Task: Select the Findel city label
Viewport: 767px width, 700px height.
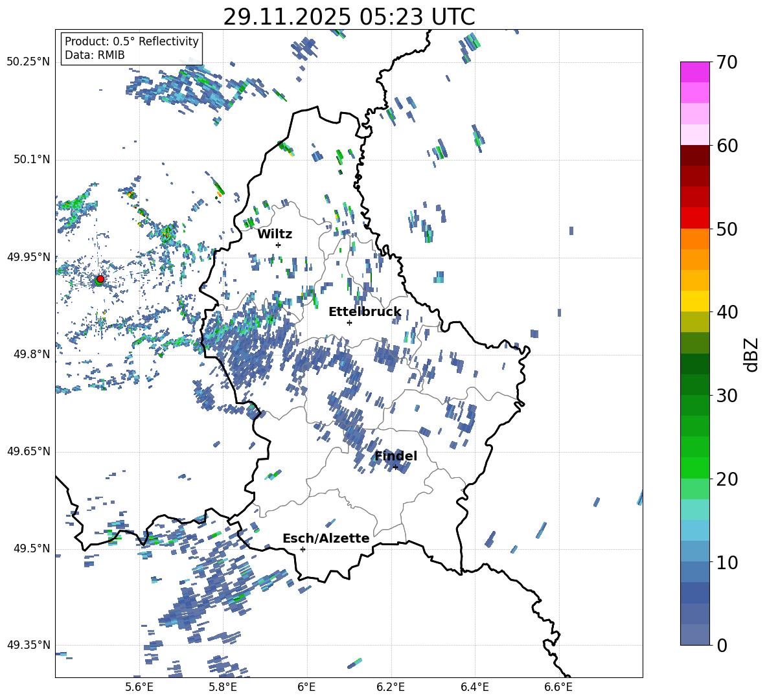Action: click(396, 457)
